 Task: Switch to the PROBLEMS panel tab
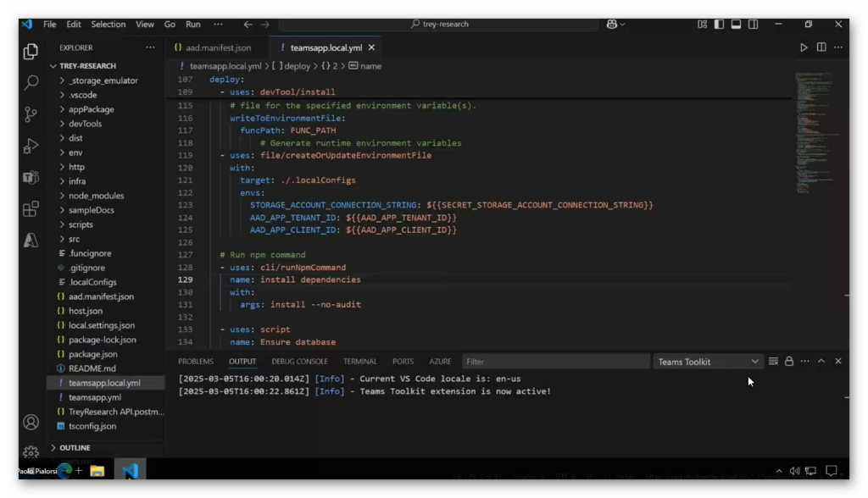(x=196, y=362)
